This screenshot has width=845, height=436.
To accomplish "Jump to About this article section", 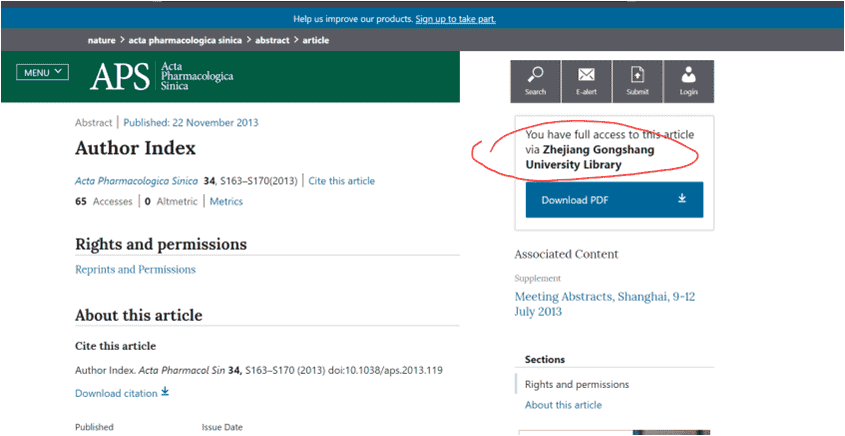I will pyautogui.click(x=563, y=405).
